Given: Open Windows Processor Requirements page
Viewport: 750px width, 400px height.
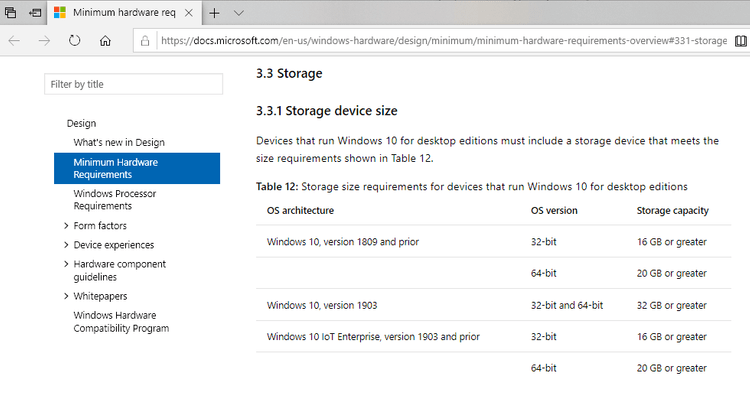Looking at the screenshot, I should [x=115, y=200].
